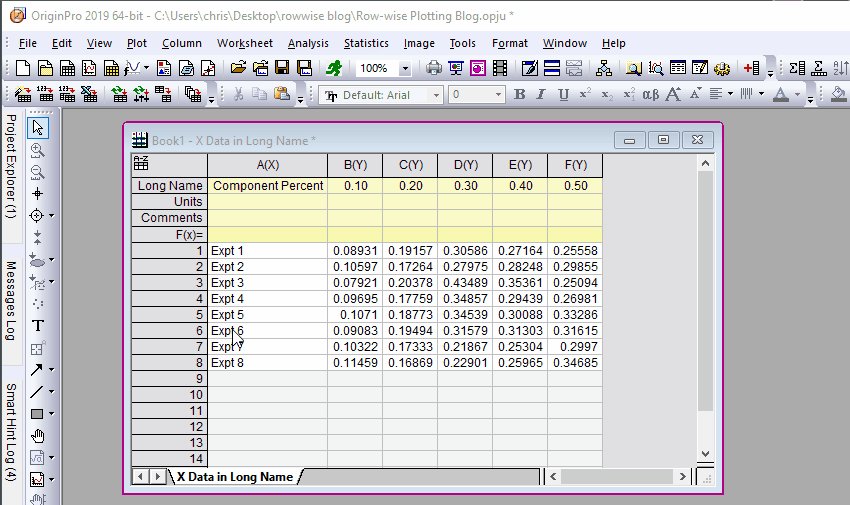
Task: Open the Statistics menu
Action: (x=366, y=43)
